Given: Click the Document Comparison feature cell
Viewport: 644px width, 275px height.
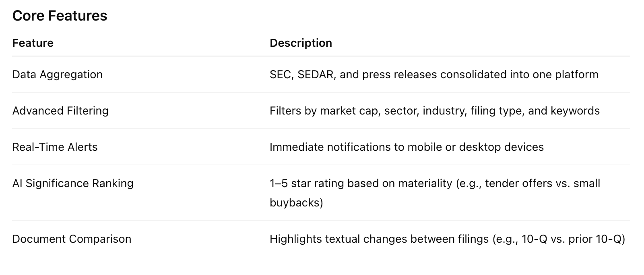Looking at the screenshot, I should [x=72, y=239].
